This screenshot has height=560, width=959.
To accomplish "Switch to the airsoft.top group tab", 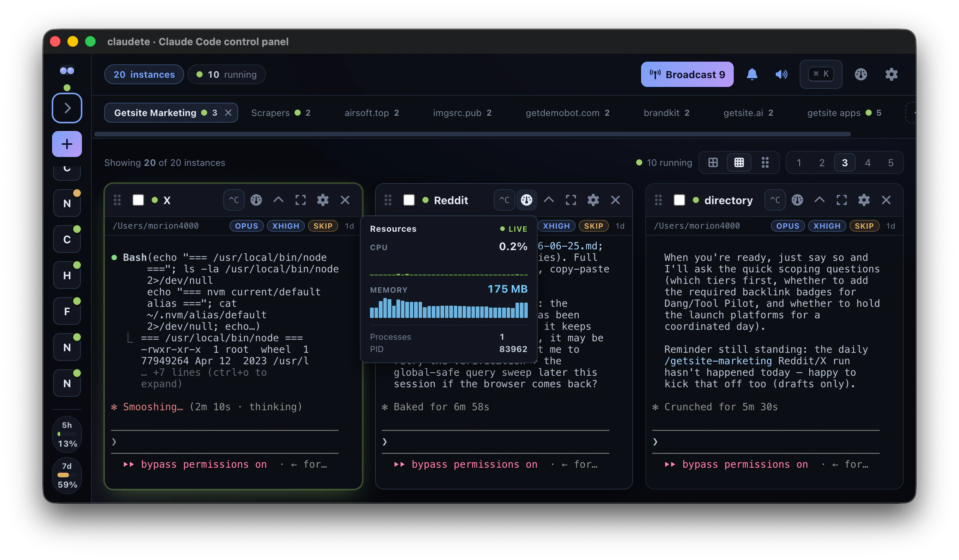I will tap(371, 113).
